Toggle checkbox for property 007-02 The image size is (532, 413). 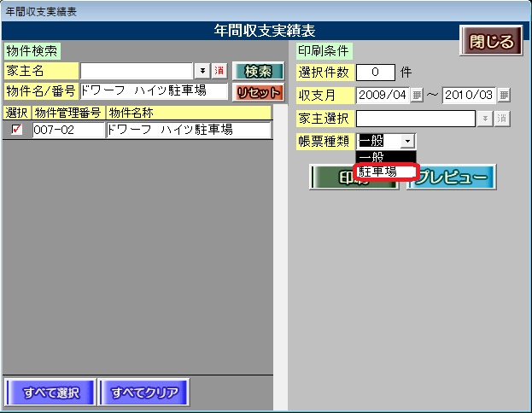point(17,131)
